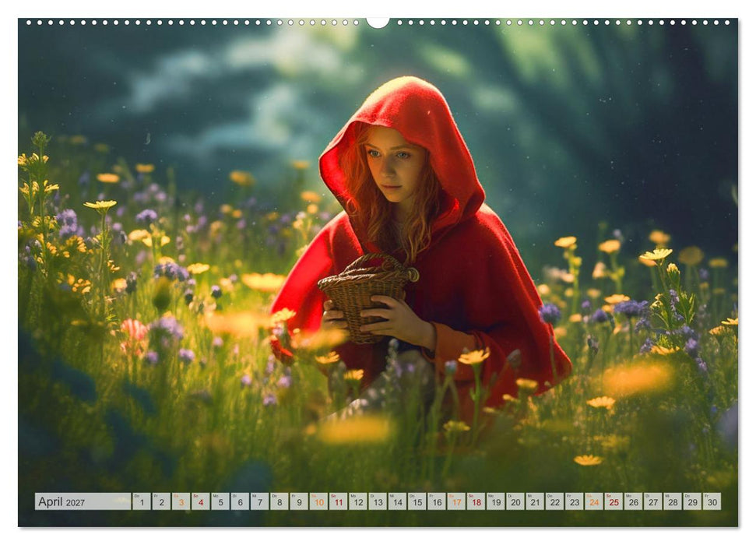The image size is (756, 545).
Task: Select day 14 in the calendar strip
Action: (x=397, y=501)
